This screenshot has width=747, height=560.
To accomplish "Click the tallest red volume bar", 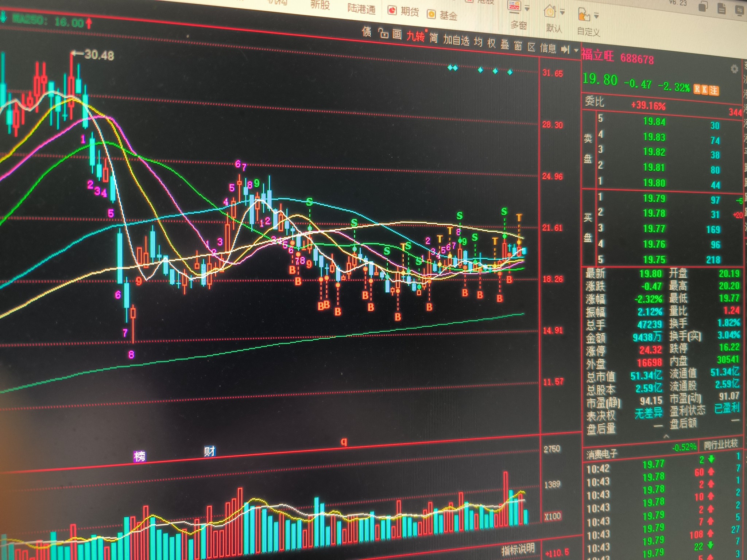I will pyautogui.click(x=506, y=498).
